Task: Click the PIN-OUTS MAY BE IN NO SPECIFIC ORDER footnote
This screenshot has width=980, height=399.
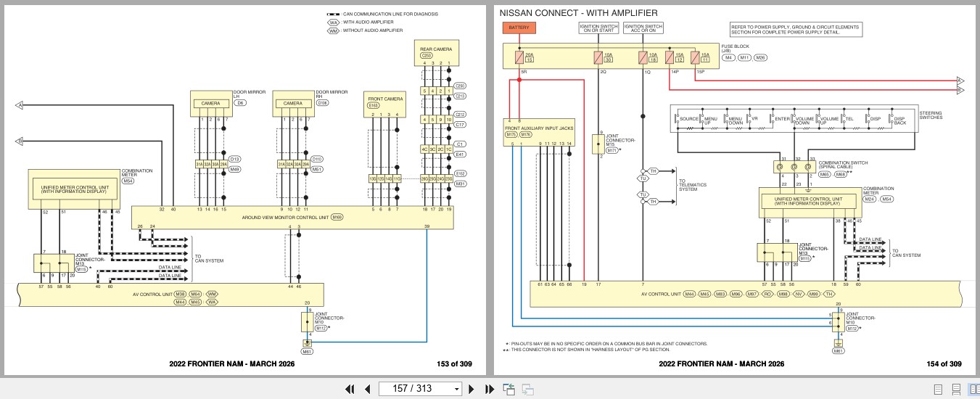Action: pos(606,344)
